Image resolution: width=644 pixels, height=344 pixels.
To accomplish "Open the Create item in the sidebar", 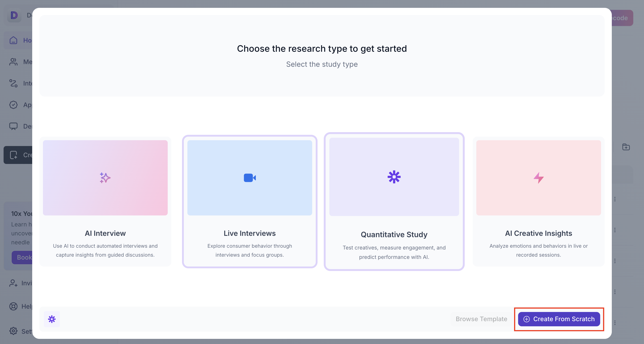I will pyautogui.click(x=18, y=155).
